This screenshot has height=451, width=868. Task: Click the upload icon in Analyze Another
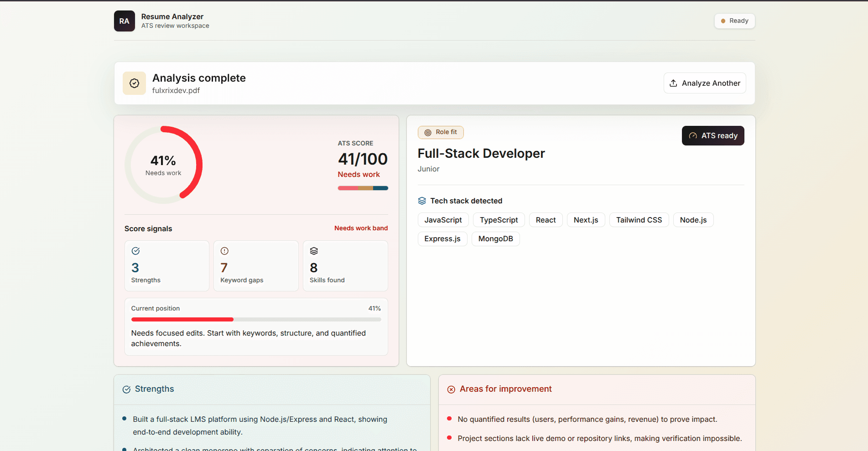[673, 83]
